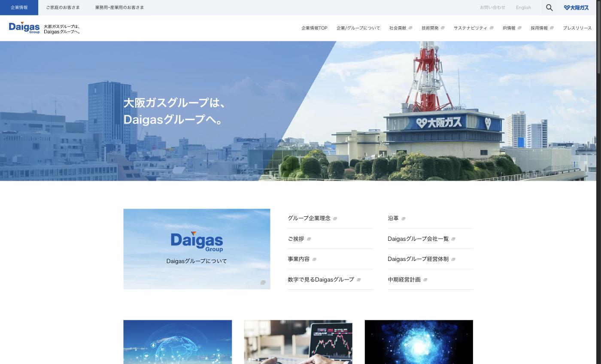Open サステナビリティ navigation item

click(x=470, y=28)
